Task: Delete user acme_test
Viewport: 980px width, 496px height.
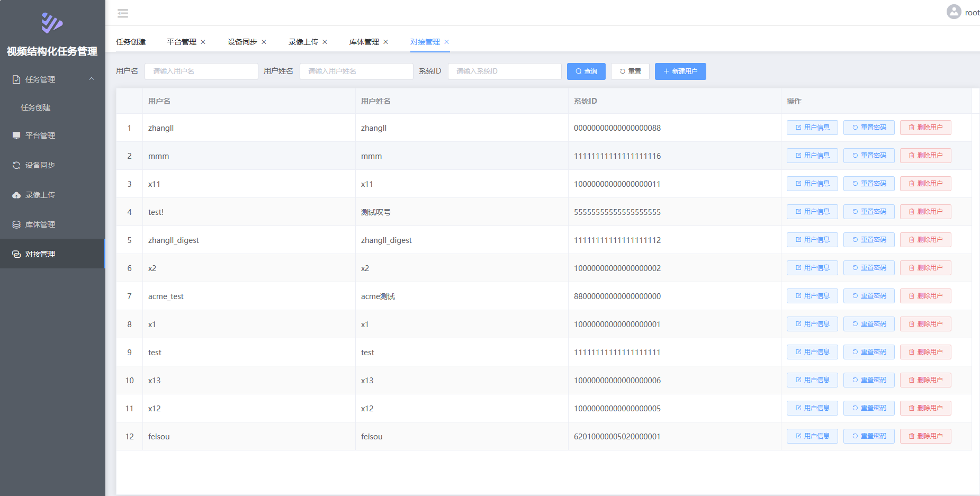Action: click(925, 296)
